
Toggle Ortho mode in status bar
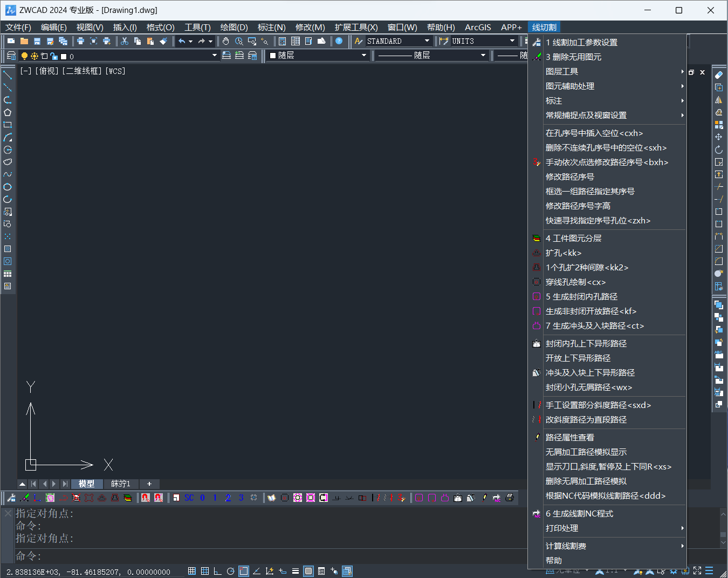pyautogui.click(x=218, y=571)
